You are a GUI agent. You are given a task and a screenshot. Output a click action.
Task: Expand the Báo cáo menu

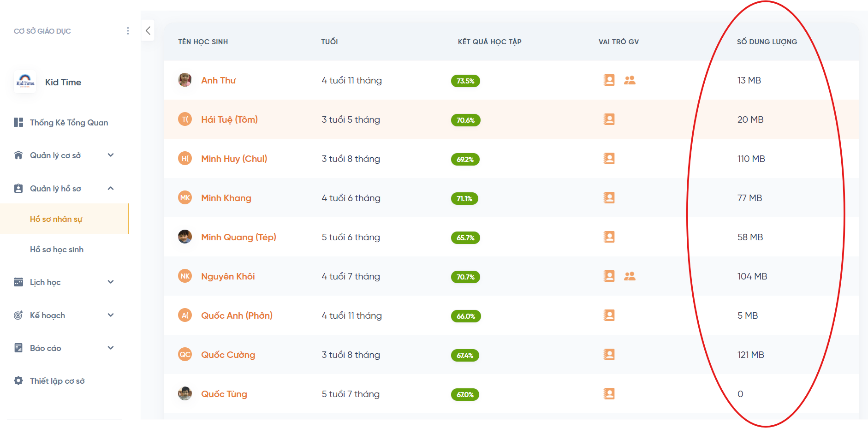[111, 348]
